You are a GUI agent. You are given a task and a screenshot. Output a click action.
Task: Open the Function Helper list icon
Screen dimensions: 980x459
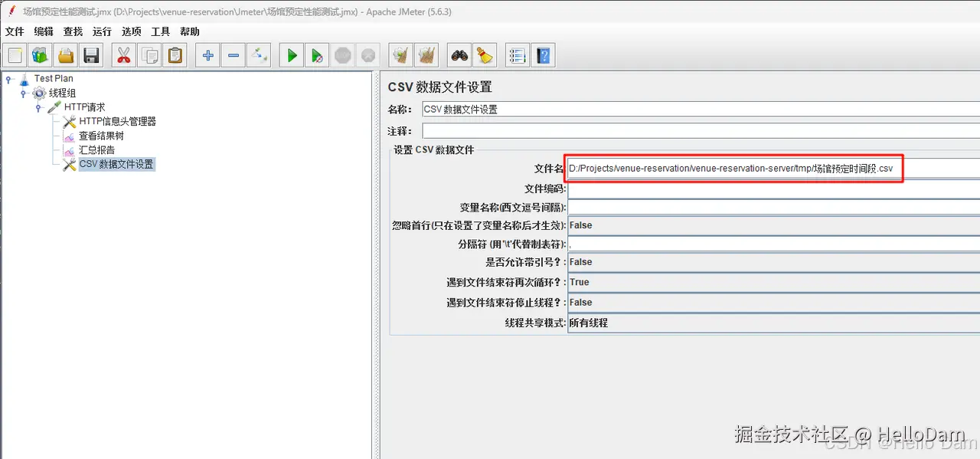[518, 55]
